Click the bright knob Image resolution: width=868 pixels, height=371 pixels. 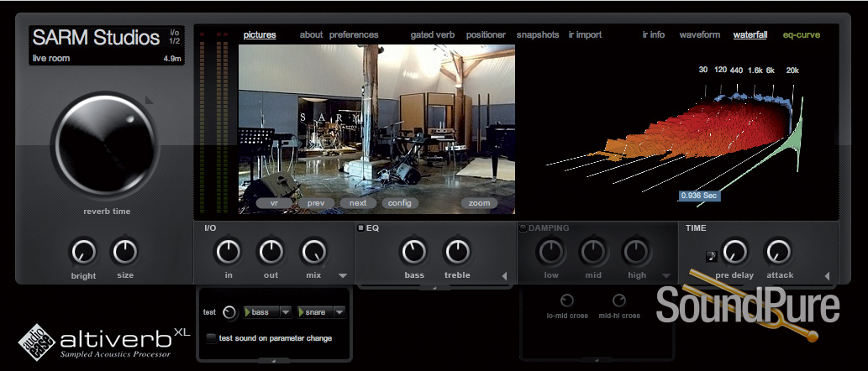pyautogui.click(x=83, y=252)
